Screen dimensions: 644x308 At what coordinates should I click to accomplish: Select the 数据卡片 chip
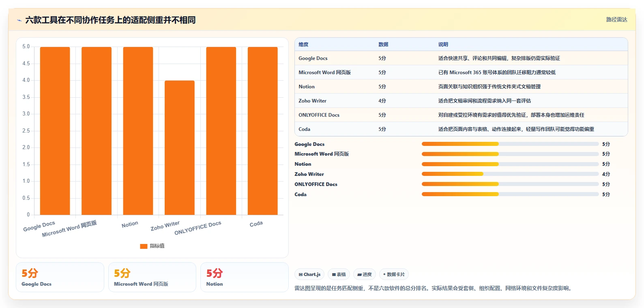[394, 274]
